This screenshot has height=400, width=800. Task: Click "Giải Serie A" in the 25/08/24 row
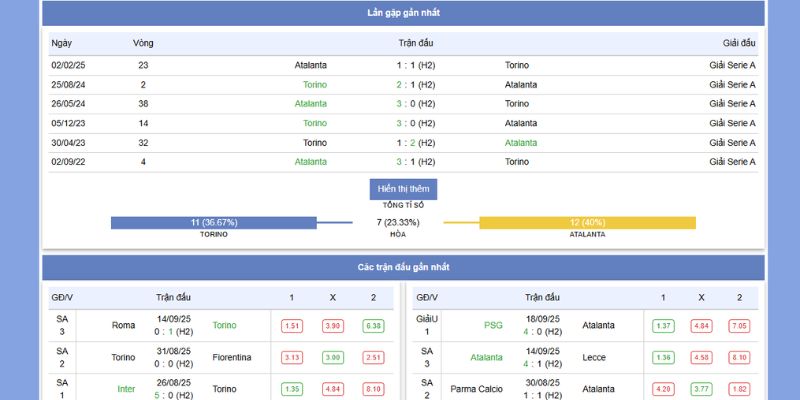pos(732,85)
